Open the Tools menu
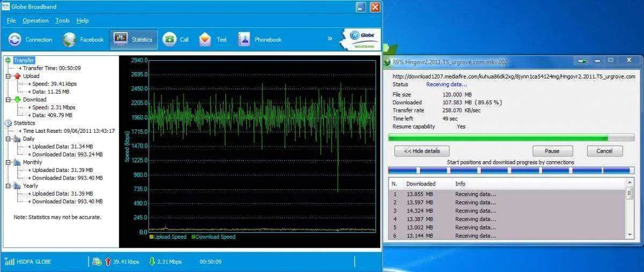 pos(62,20)
